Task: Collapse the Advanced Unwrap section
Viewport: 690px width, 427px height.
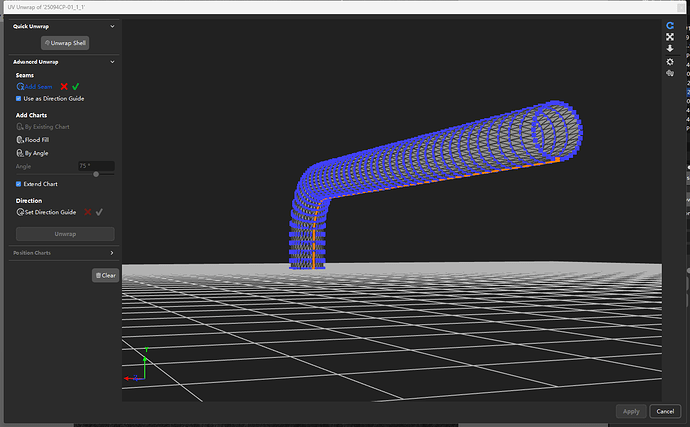Action: pos(112,62)
